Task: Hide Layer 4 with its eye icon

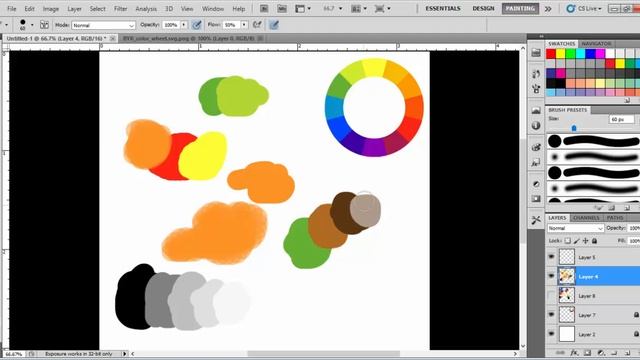Action: 551,276
